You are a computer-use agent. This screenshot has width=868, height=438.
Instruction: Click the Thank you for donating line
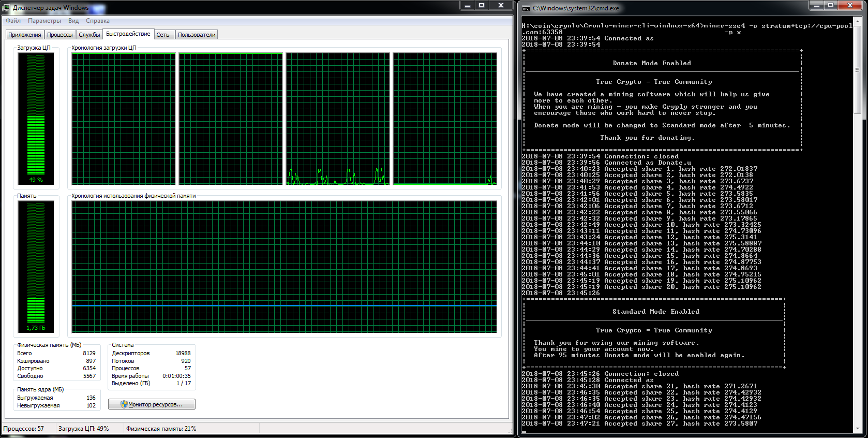(x=648, y=138)
